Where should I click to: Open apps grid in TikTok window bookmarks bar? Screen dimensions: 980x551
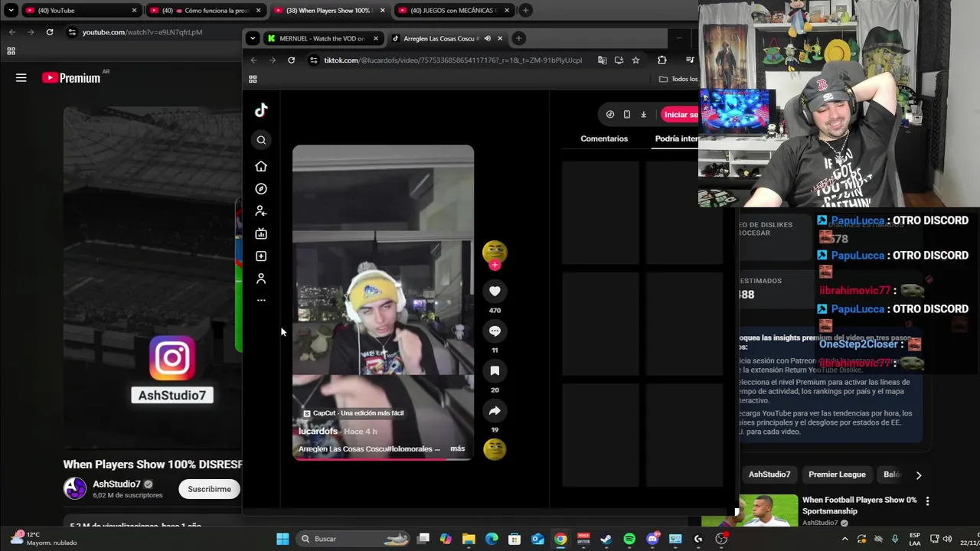coord(253,79)
